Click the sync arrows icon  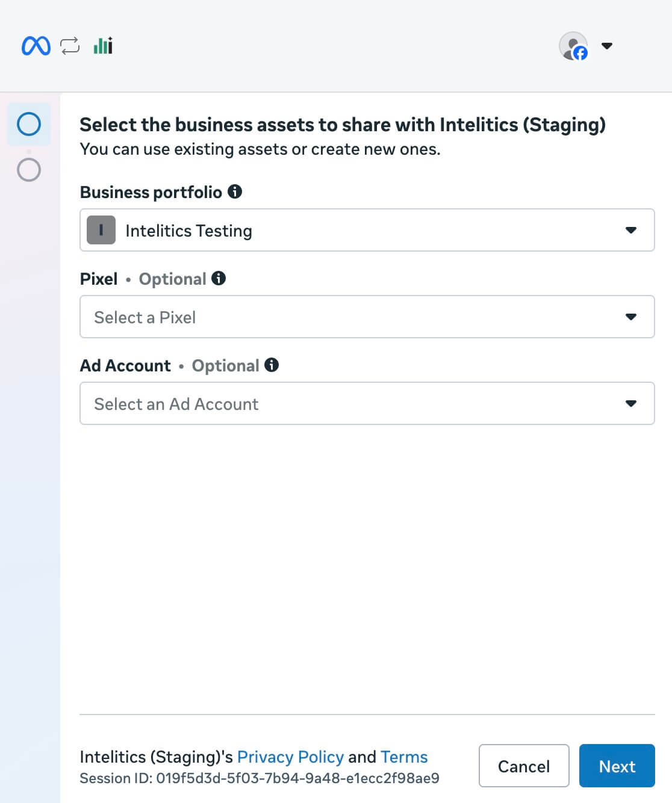click(x=70, y=46)
